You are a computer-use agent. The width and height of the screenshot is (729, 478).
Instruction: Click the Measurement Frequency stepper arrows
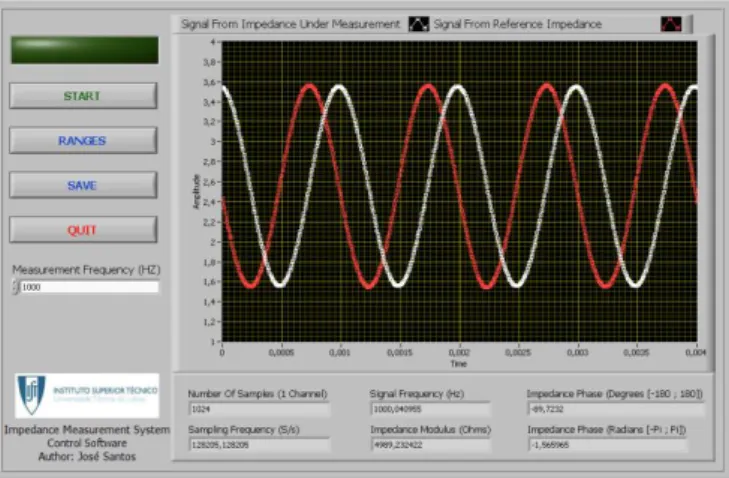click(x=15, y=287)
